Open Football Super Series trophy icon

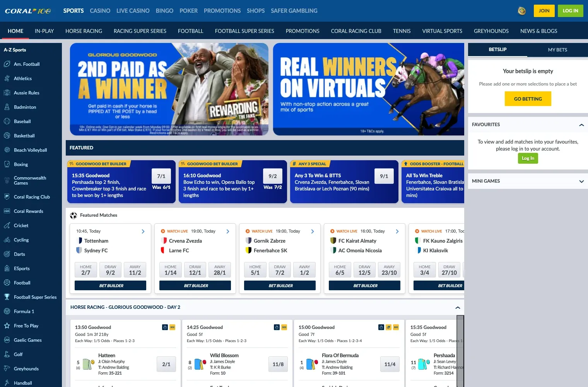point(7,297)
